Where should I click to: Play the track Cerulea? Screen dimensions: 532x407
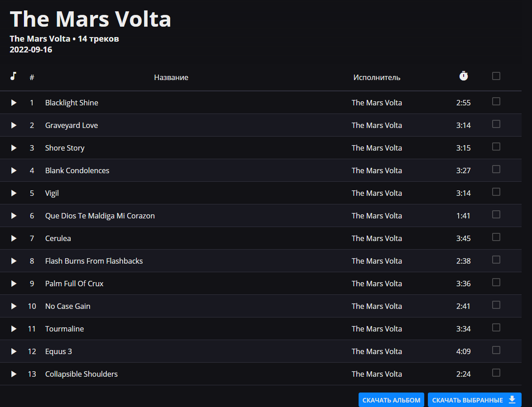click(x=14, y=238)
